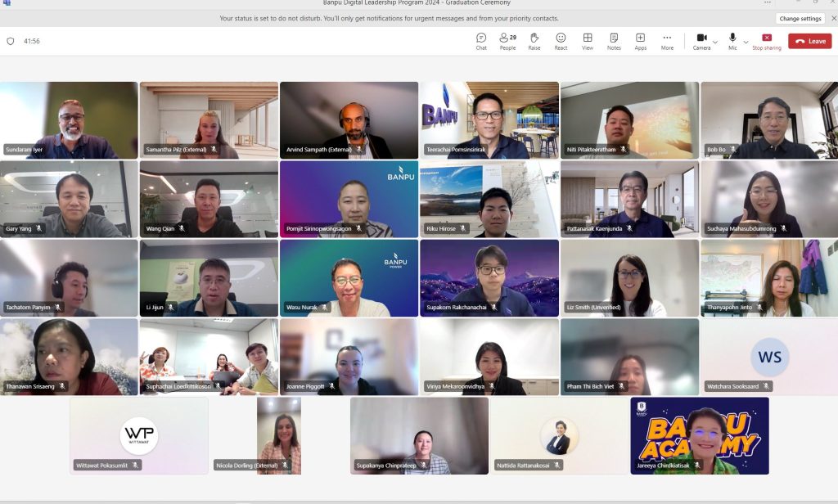The height and width of the screenshot is (504, 838).
Task: Stop sharing your screen
Action: click(x=767, y=41)
